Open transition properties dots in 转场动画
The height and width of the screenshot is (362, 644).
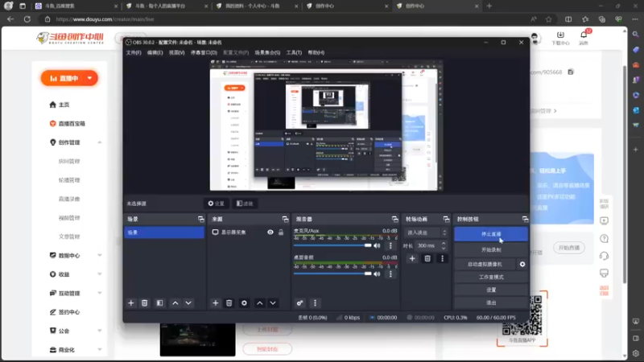click(x=442, y=258)
